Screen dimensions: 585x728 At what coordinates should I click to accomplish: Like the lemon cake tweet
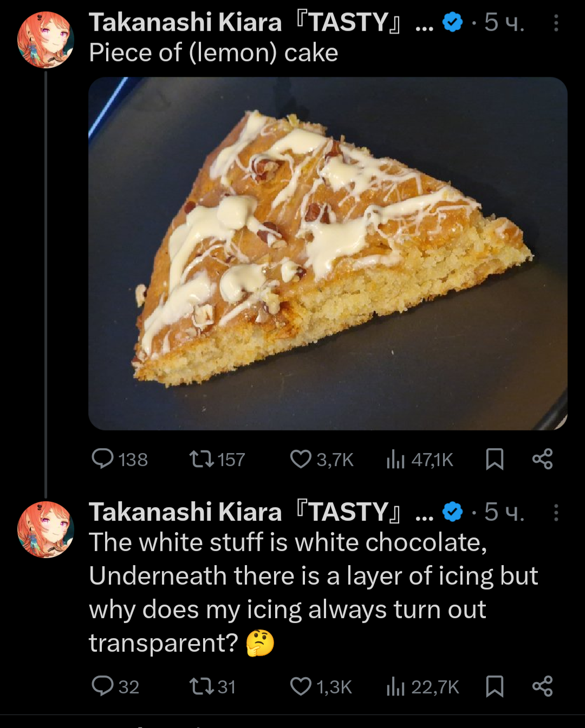301,459
